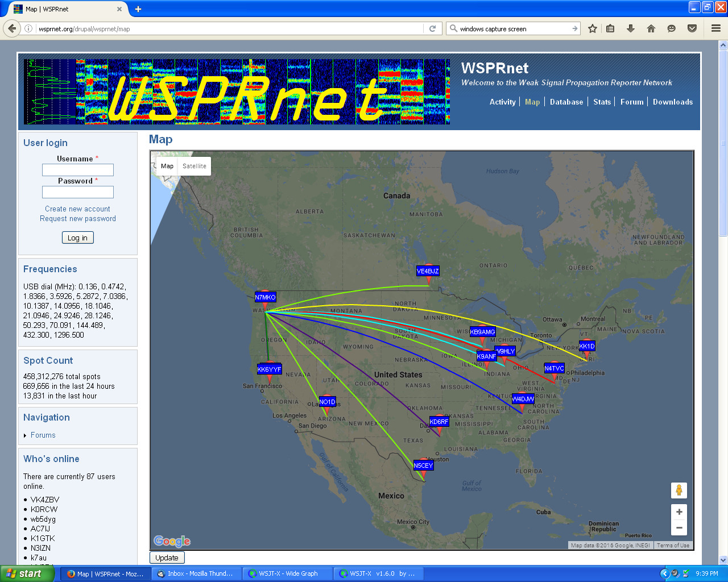Switch to WSJT-X v1.6.0 taskbar item
This screenshot has height=582, width=728.
point(378,573)
